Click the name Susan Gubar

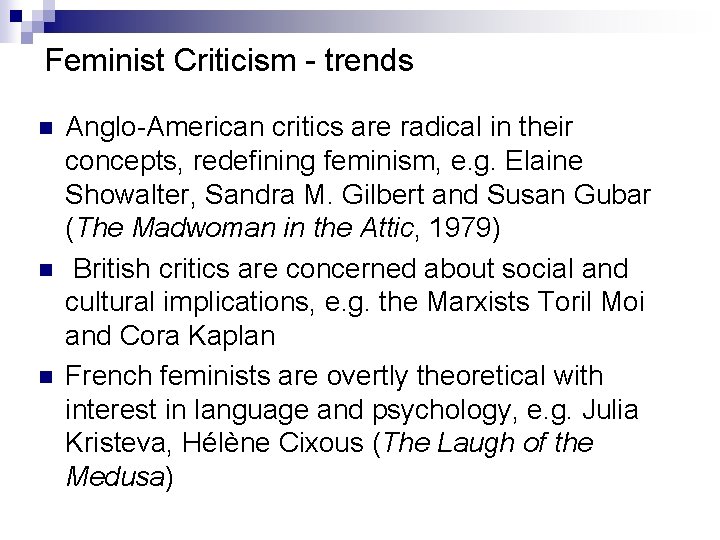568,194
